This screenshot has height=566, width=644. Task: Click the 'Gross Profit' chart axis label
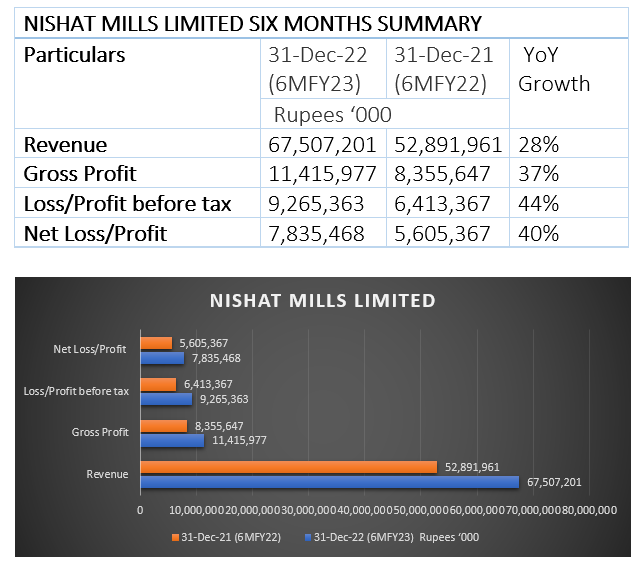click(100, 432)
